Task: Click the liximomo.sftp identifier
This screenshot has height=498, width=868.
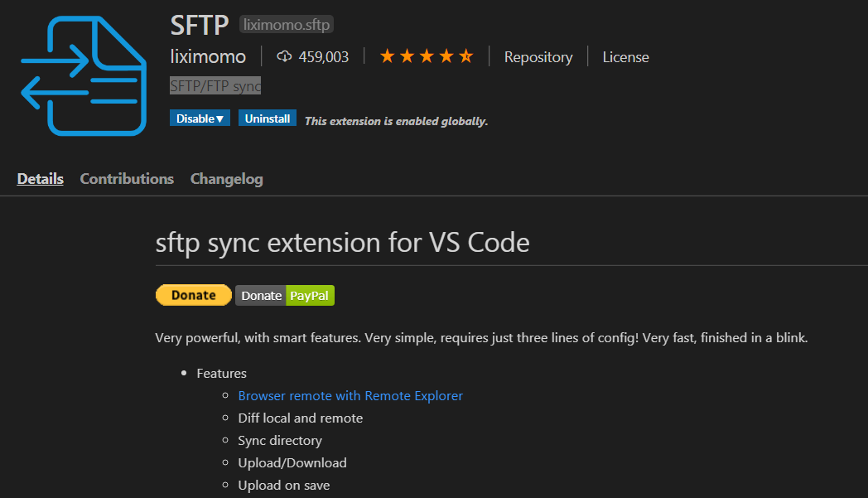Action: (287, 24)
